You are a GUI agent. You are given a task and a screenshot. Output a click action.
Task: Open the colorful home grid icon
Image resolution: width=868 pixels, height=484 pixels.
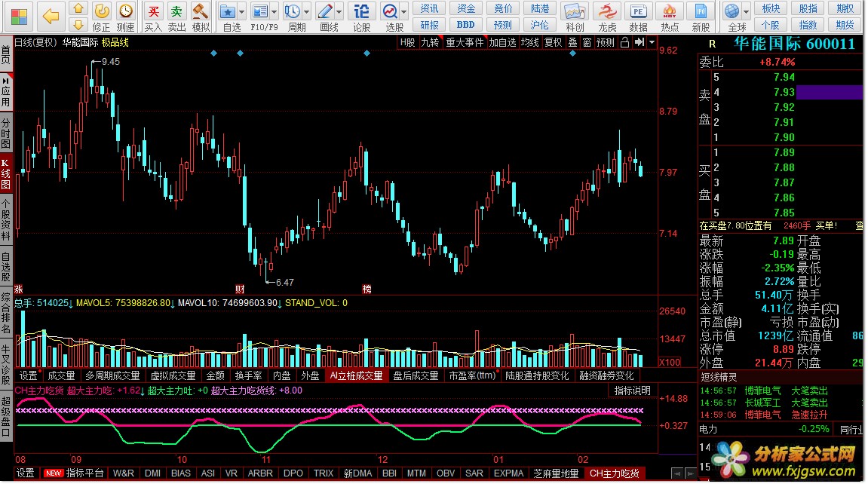point(19,17)
